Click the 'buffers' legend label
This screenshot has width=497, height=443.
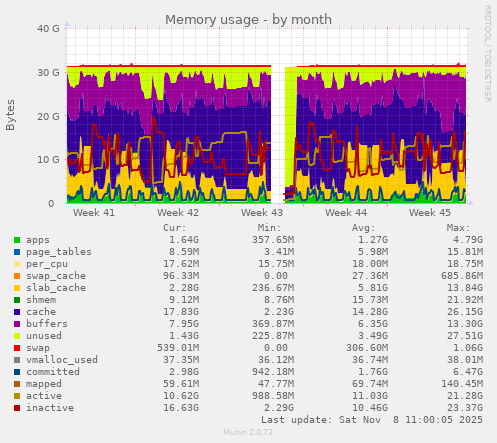click(x=47, y=324)
